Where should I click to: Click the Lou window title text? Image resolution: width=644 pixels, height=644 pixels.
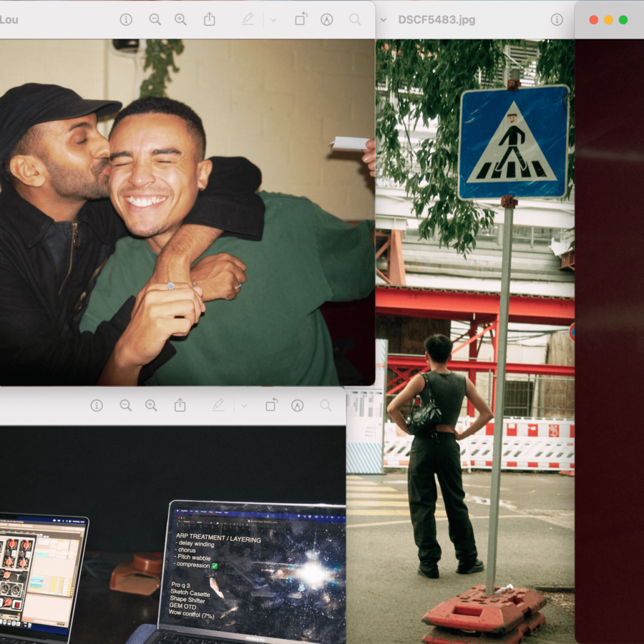9,19
